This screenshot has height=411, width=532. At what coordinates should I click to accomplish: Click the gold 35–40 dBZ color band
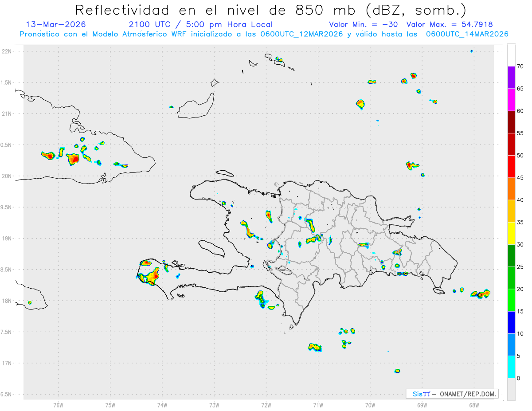(511, 211)
